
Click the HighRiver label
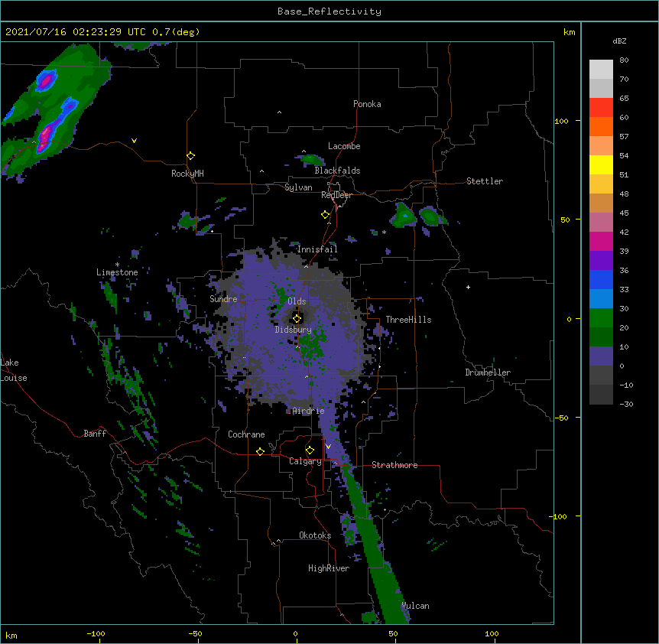point(329,568)
